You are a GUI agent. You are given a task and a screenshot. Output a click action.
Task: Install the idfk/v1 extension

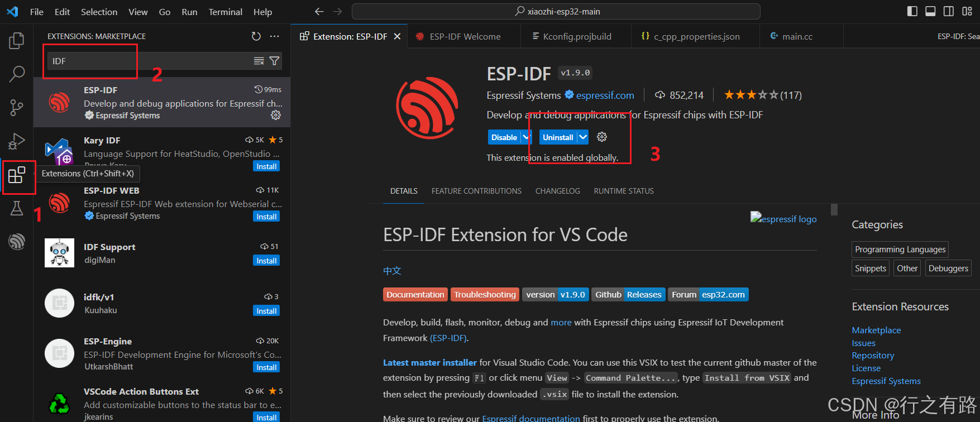(266, 311)
